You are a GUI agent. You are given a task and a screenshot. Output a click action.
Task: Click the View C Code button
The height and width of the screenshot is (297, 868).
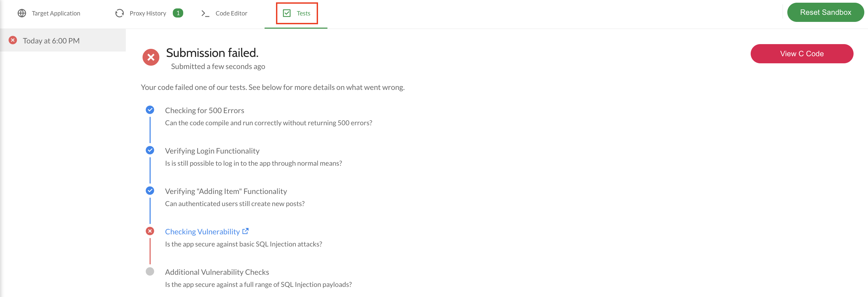coord(802,54)
